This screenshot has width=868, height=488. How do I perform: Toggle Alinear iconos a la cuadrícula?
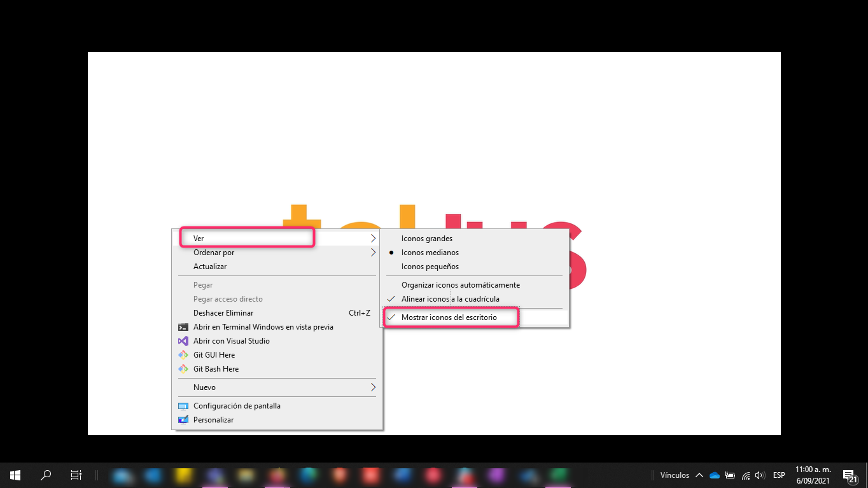coord(450,299)
